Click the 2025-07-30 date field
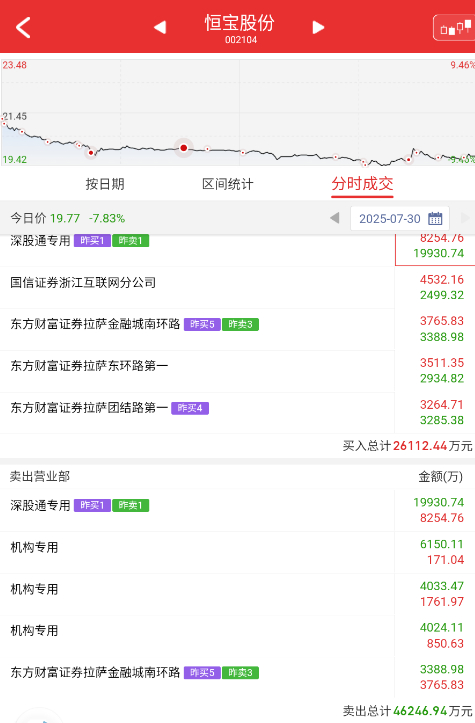This screenshot has height=723, width=475. [x=400, y=218]
